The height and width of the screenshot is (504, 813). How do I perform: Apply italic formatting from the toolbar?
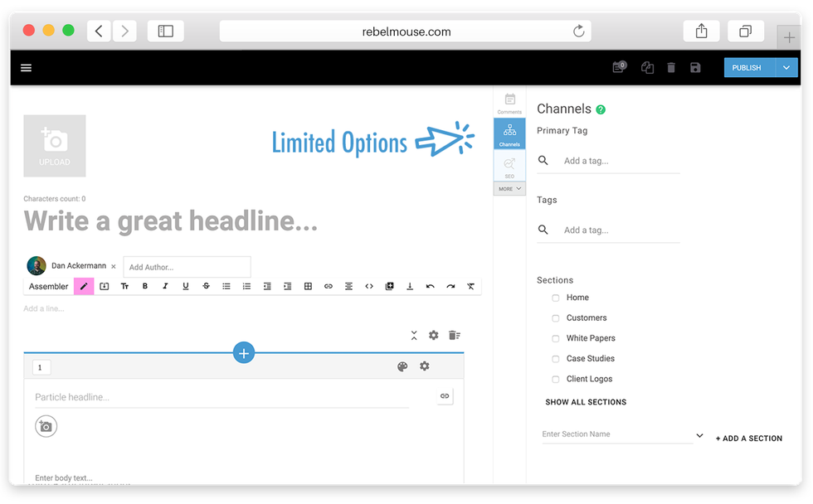(165, 286)
